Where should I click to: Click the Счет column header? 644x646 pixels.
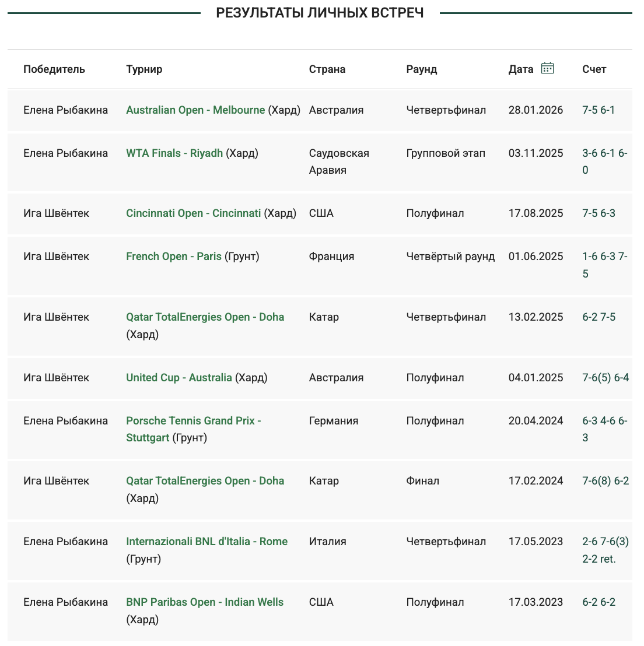(594, 69)
